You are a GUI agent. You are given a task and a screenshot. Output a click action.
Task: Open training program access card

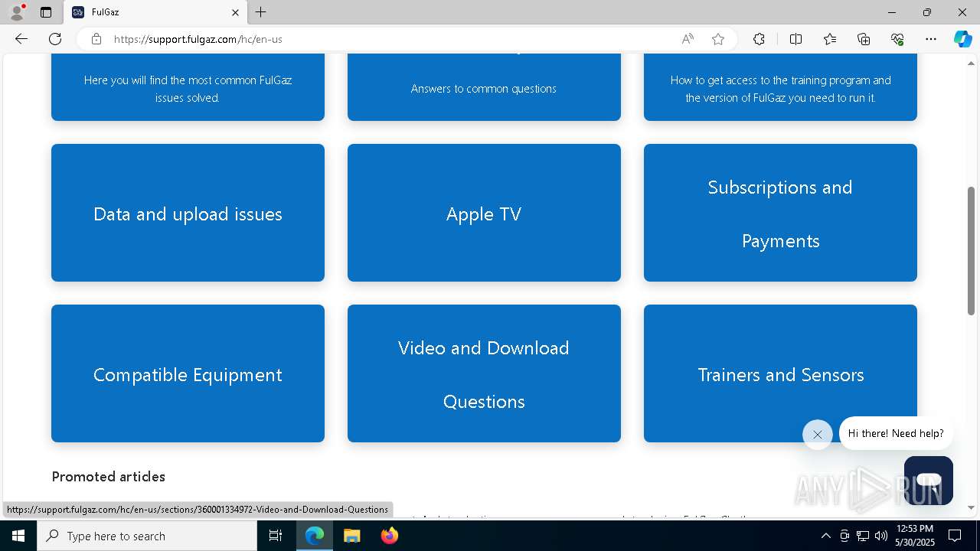(x=780, y=87)
